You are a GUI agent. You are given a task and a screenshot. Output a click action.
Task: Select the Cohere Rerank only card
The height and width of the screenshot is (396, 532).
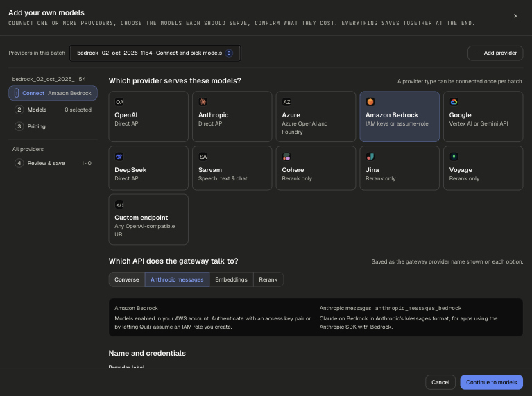click(316, 168)
